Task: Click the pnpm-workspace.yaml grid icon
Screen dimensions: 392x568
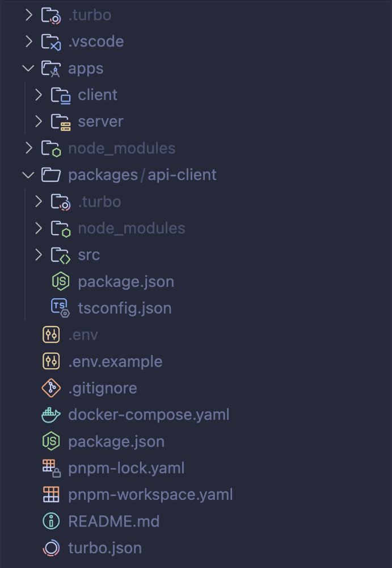Action: tap(51, 495)
